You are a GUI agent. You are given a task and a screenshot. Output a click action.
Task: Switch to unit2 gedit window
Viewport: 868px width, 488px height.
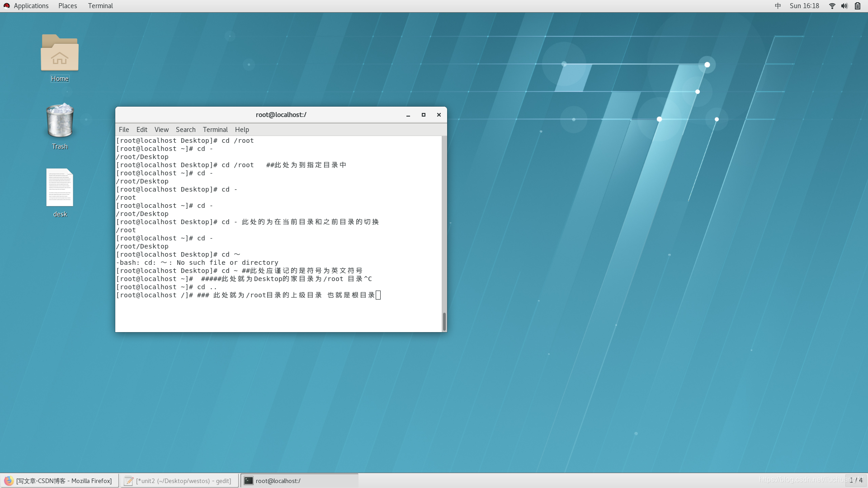[179, 481]
